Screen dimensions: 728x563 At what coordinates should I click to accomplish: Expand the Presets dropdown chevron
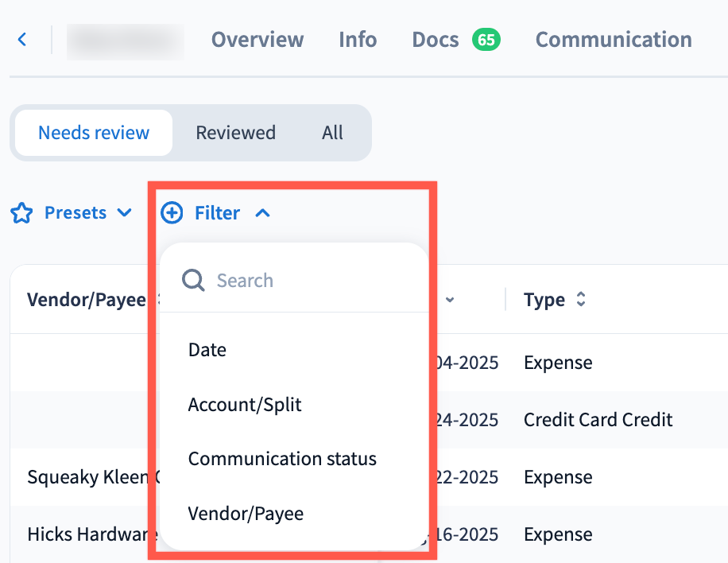(124, 213)
